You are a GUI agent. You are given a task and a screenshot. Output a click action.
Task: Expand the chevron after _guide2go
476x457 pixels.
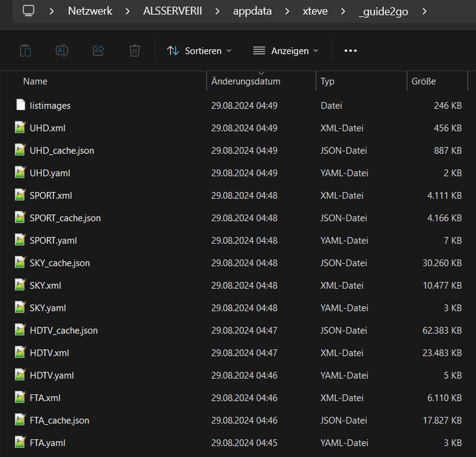(424, 12)
